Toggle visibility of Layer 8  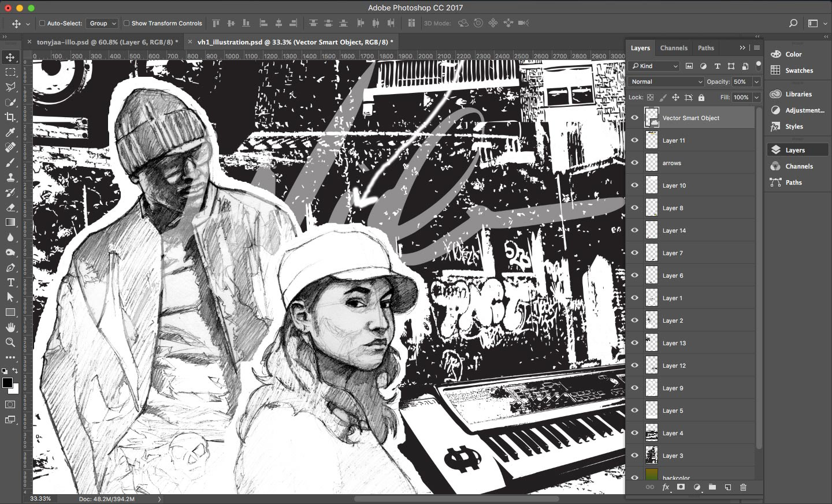coord(634,208)
